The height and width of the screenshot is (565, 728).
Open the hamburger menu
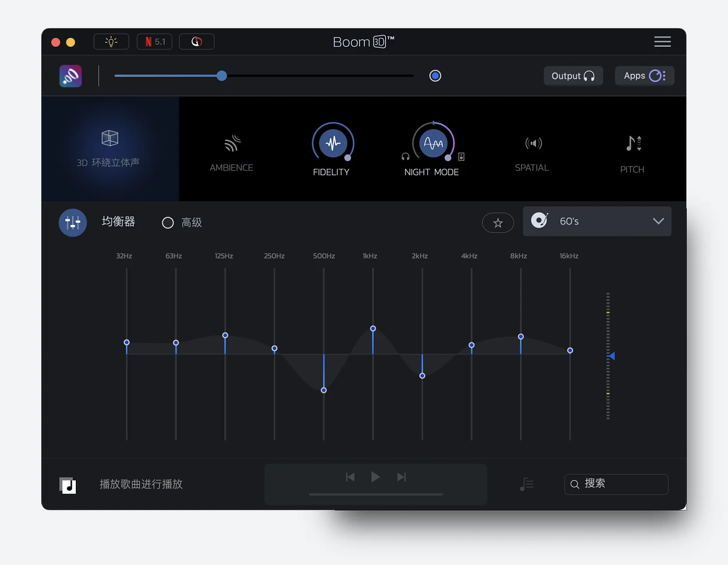(x=662, y=42)
